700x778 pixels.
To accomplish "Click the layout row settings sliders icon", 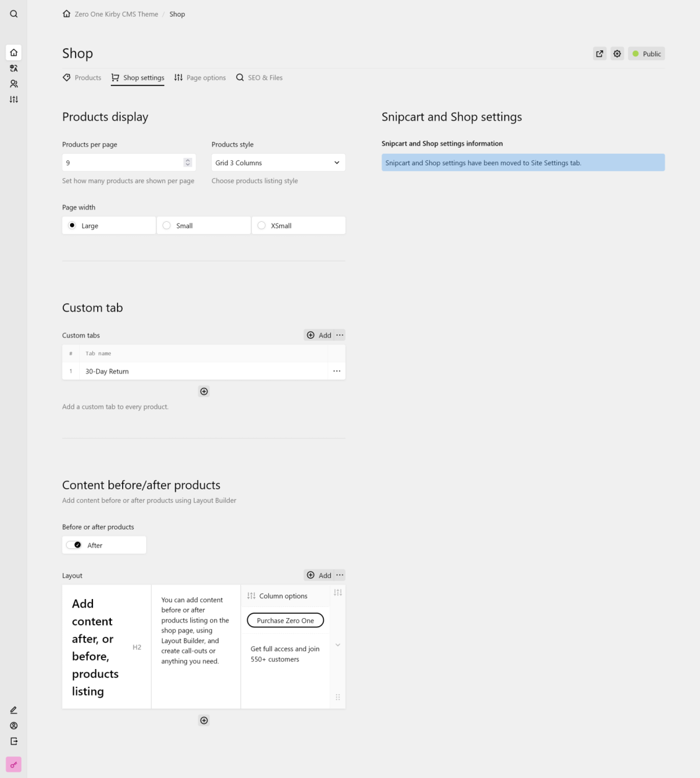I will 338,593.
